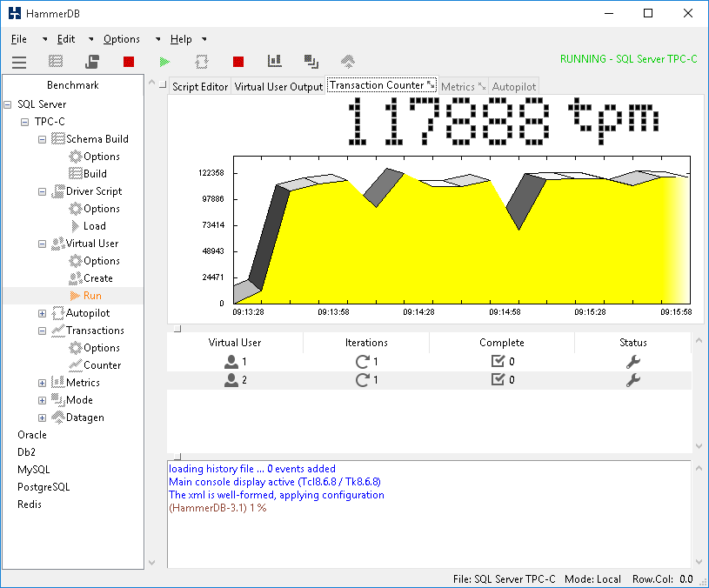Screen dimensions: 709x588
Task: Expand the Autopilot tree node
Action: click(42, 314)
